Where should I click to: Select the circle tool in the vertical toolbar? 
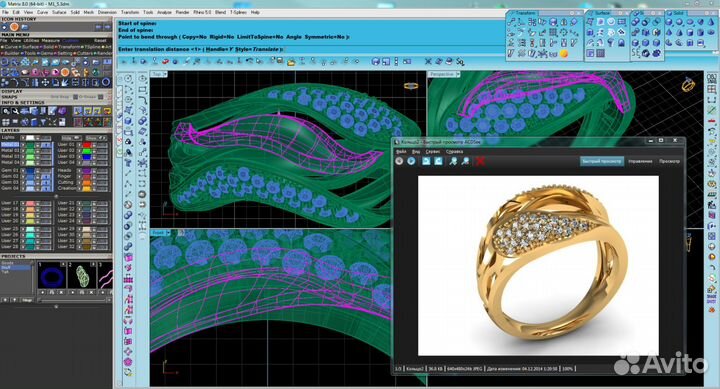pyautogui.click(x=128, y=79)
